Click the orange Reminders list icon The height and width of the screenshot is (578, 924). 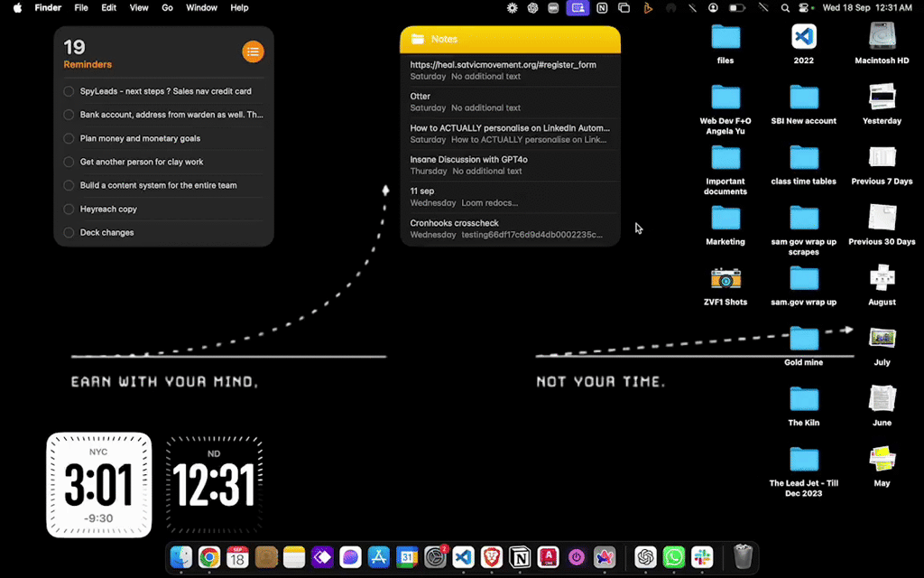(253, 51)
